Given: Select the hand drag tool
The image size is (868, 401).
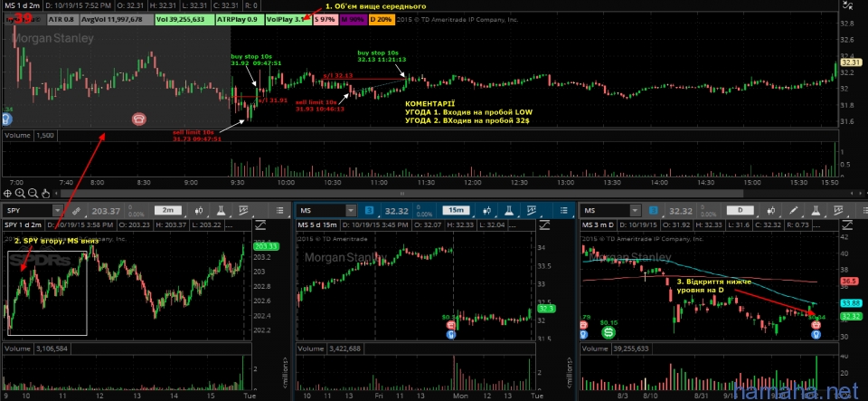Looking at the screenshot, I should (x=45, y=194).
